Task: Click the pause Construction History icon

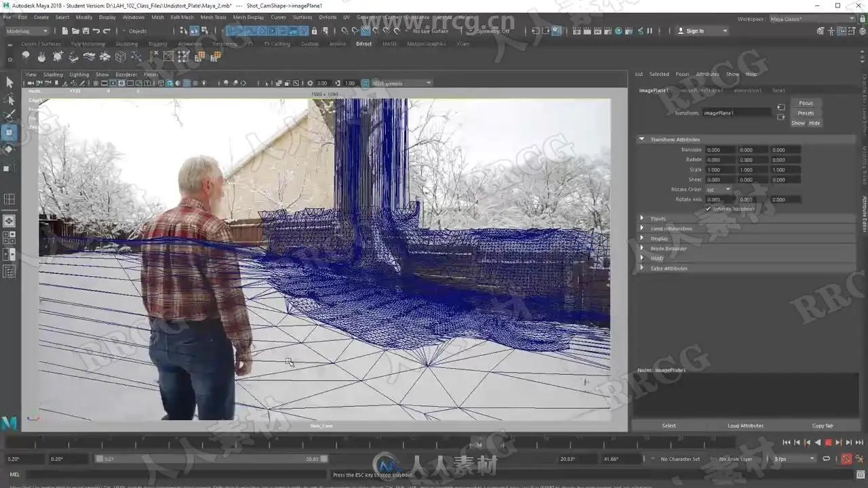Action: click(x=650, y=30)
